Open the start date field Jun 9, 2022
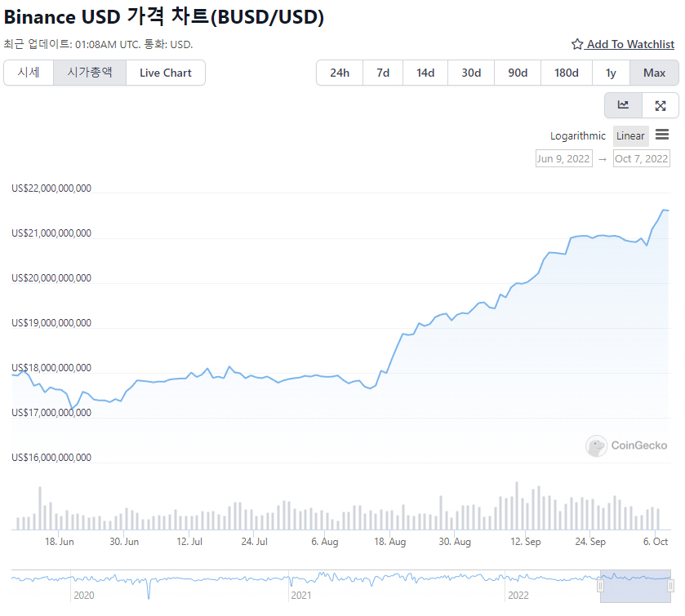Image resolution: width=685 pixels, height=616 pixels. pos(563,158)
